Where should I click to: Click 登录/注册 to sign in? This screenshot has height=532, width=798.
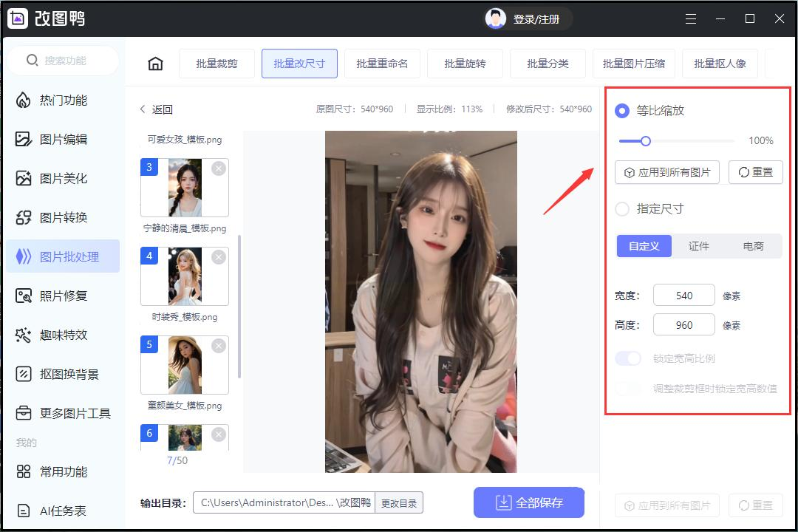coord(536,19)
